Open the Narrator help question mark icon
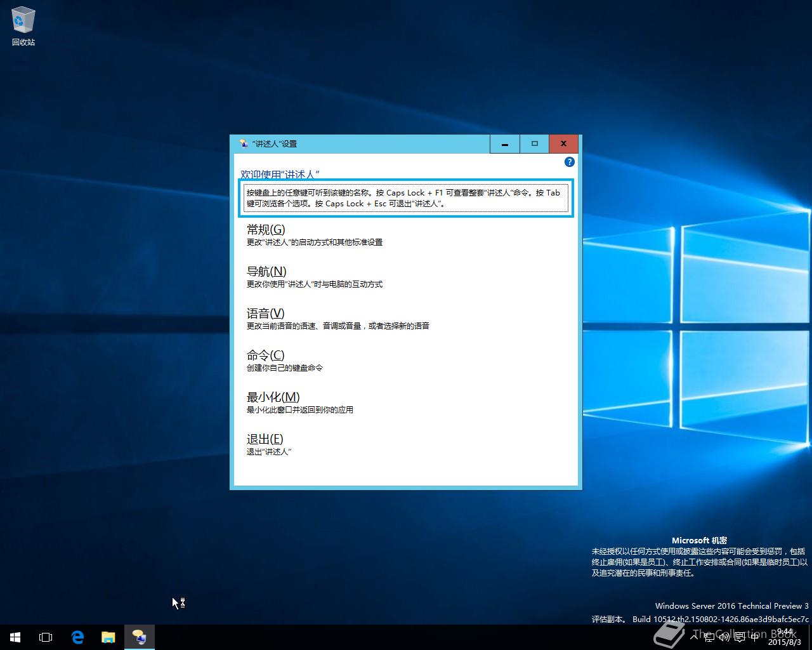Screen dimensions: 812x650 pos(569,162)
